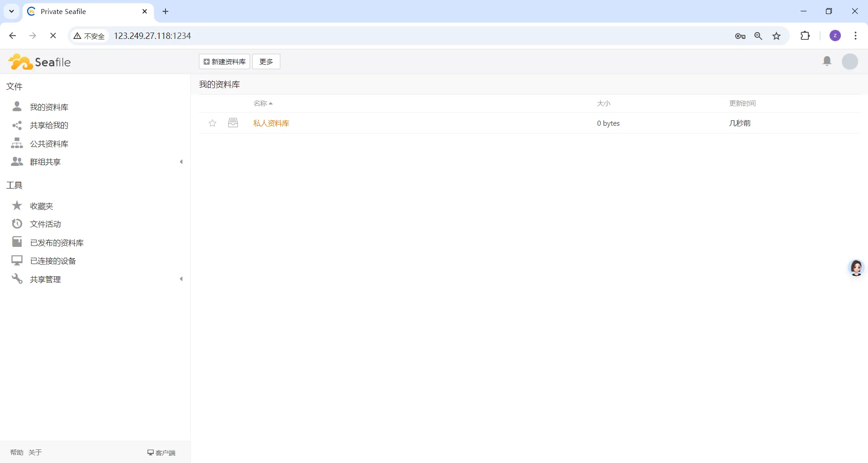Stop loading the page

pos(53,36)
